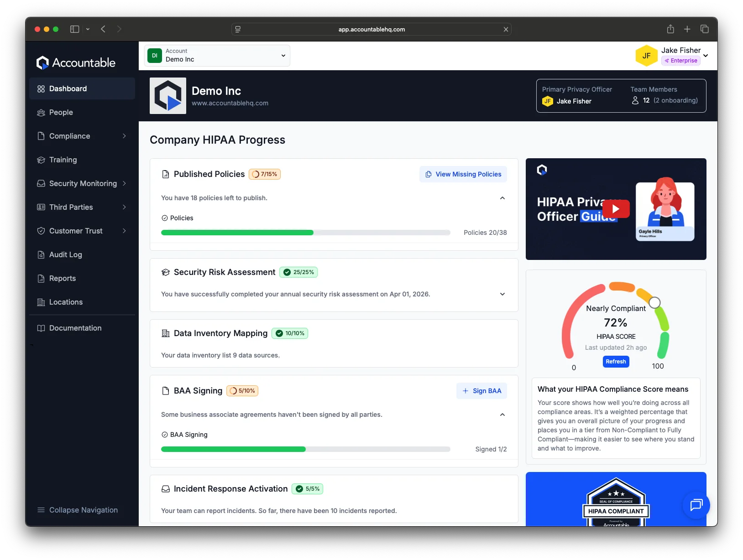Click the Accountable logo in sidebar
The width and height of the screenshot is (743, 560).
point(76,62)
